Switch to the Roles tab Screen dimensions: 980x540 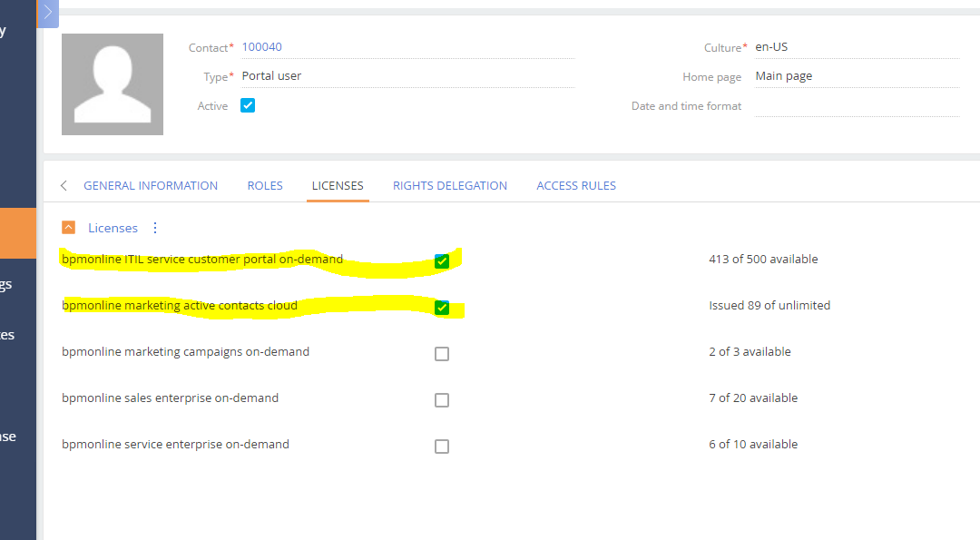click(x=265, y=186)
